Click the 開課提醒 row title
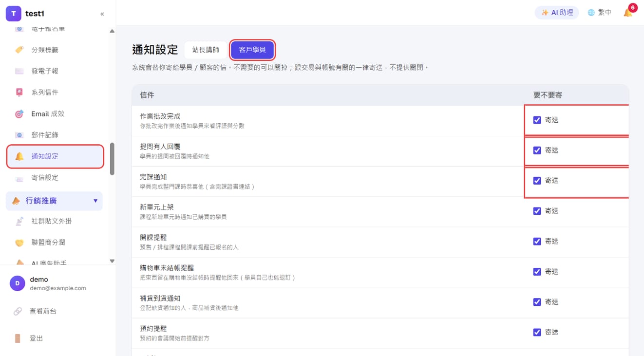This screenshot has width=644, height=356. click(153, 238)
